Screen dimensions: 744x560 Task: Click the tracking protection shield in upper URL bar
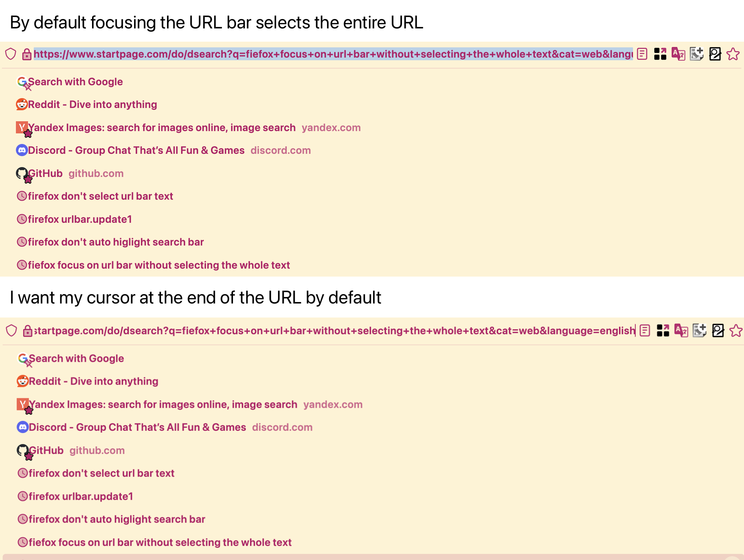click(x=11, y=54)
